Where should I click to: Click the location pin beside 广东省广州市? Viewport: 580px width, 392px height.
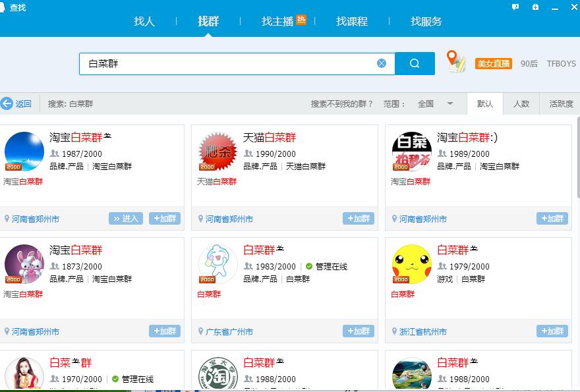[199, 331]
